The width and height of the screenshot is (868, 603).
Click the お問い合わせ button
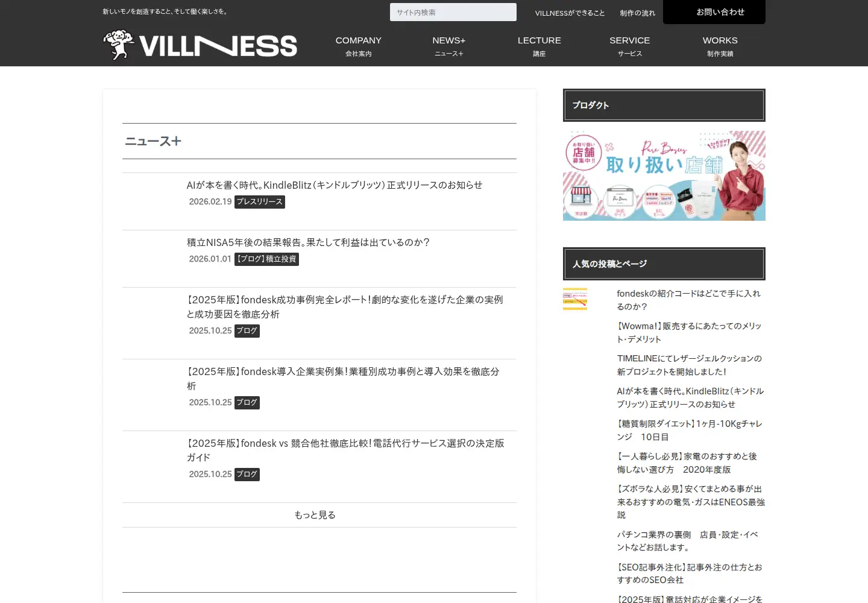[x=714, y=12]
